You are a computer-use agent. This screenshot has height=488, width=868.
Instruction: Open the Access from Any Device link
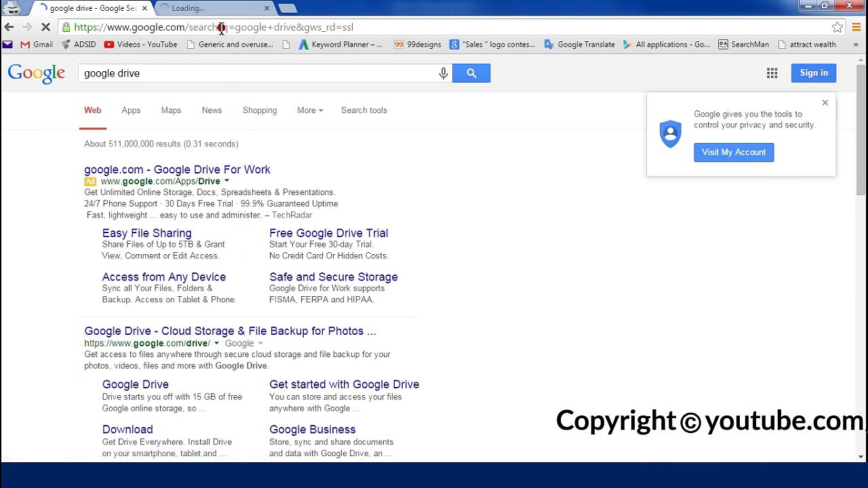click(164, 277)
